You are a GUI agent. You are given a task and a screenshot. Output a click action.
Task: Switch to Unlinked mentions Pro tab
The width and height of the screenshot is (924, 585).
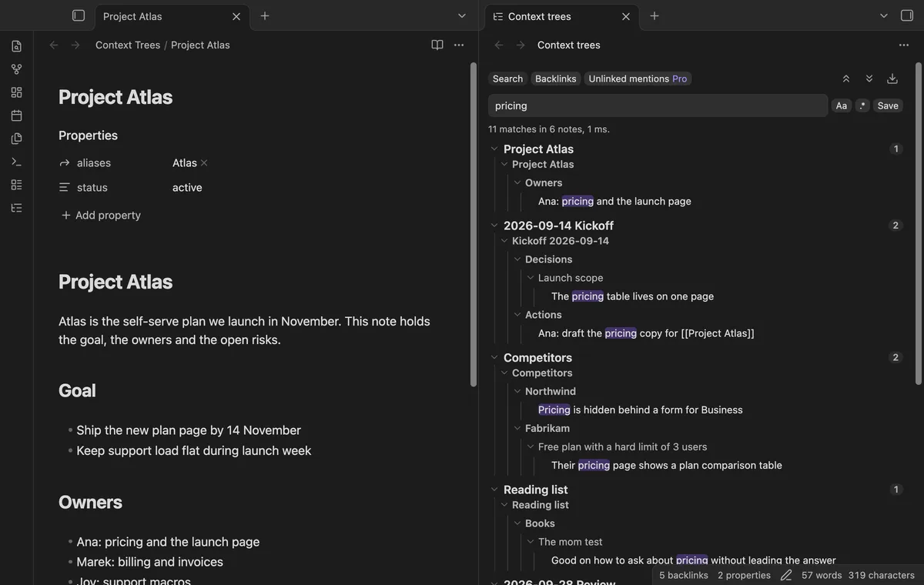(638, 79)
